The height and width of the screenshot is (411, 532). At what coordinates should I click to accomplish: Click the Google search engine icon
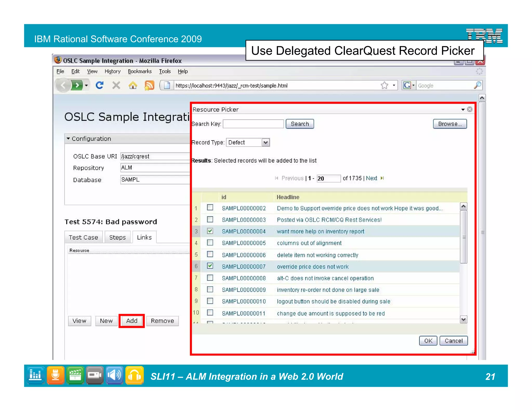click(x=407, y=85)
